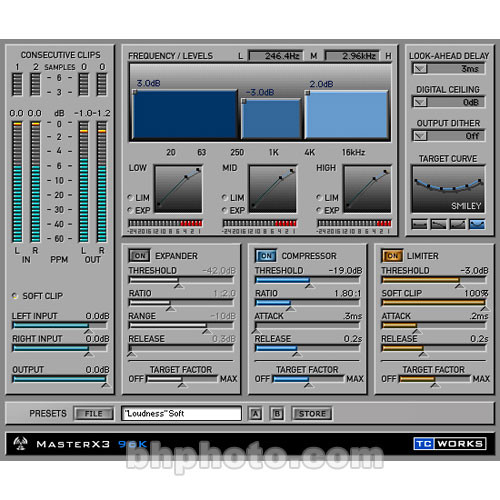500x500 pixels.
Task: Click the mid band level handle at -3.0dB
Action: click(x=244, y=101)
